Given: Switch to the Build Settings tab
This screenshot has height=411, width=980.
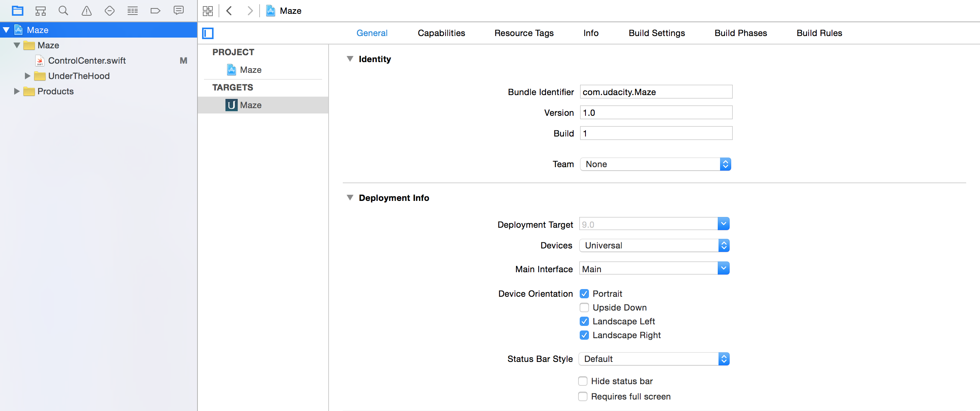Looking at the screenshot, I should tap(656, 33).
